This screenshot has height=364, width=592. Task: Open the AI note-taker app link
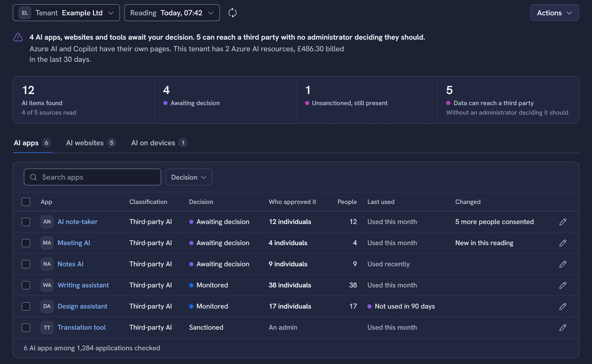click(x=77, y=222)
